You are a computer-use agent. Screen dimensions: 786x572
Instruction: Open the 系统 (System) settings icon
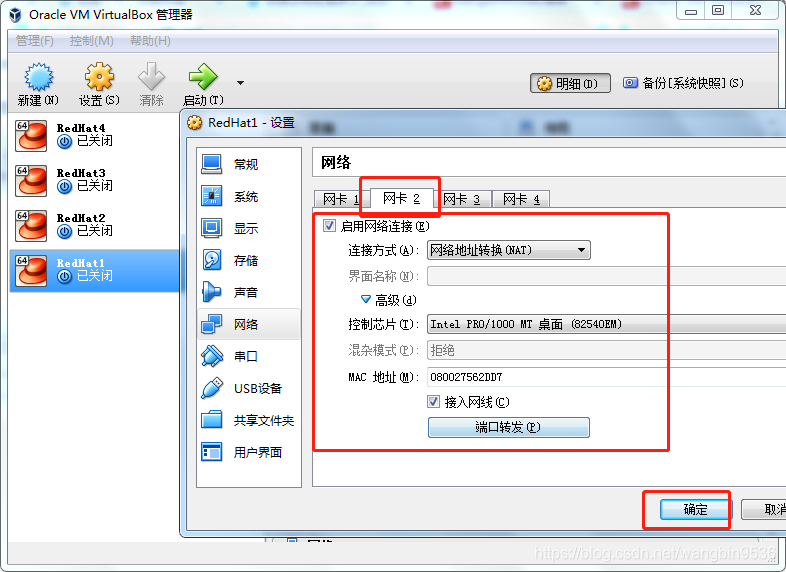(212, 196)
